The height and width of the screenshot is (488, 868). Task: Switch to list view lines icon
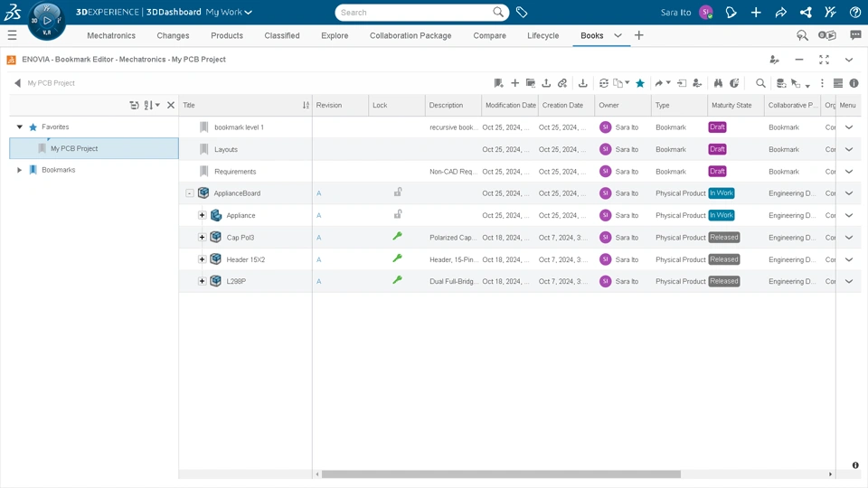(838, 83)
